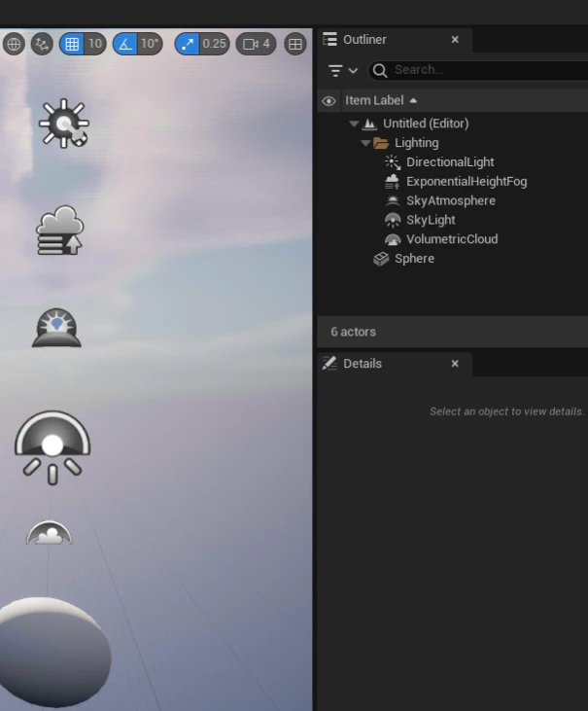Toggle scale snapping icon
588x711 pixels.
click(187, 44)
